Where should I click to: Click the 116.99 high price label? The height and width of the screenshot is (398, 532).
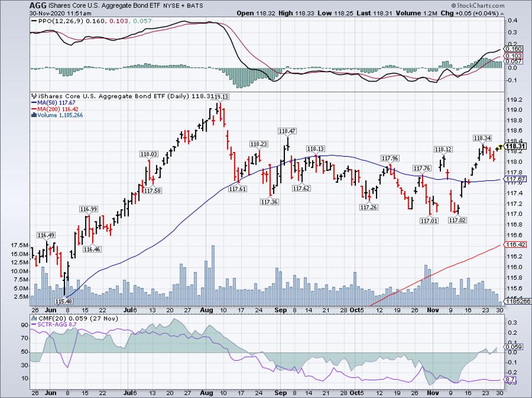(x=88, y=209)
